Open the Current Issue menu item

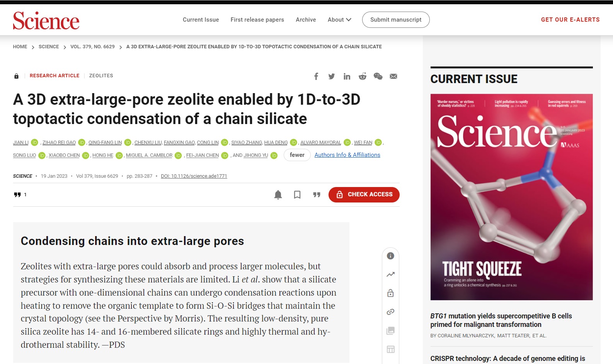click(x=201, y=20)
